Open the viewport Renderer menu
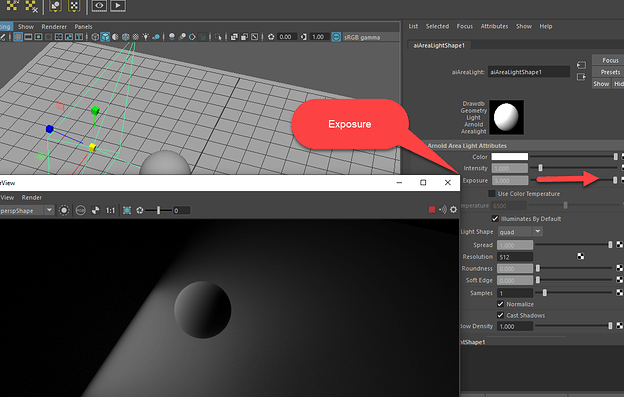The image size is (624, 397). coord(54,27)
